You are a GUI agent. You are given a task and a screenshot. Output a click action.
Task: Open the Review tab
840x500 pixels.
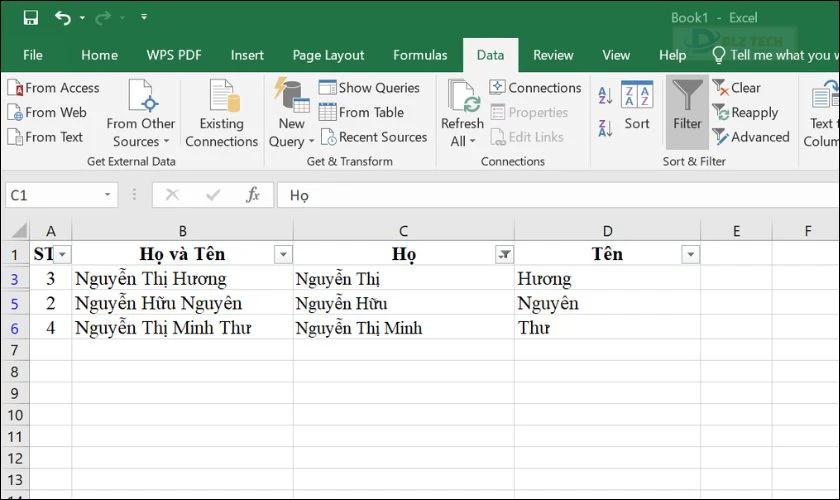tap(553, 55)
